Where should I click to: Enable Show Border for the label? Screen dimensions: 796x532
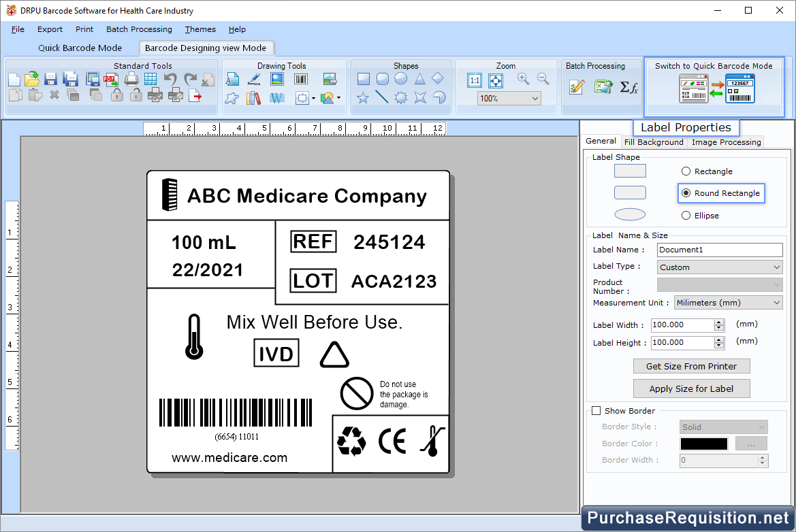click(596, 410)
